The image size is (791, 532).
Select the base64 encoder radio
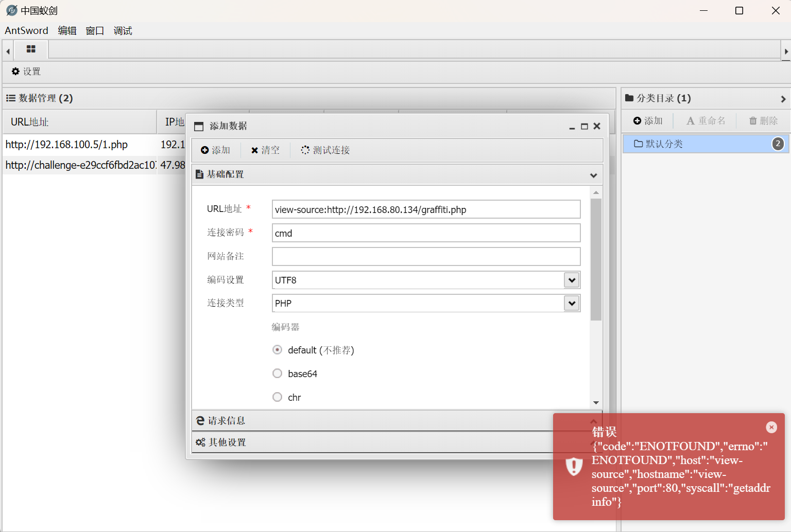tap(277, 374)
